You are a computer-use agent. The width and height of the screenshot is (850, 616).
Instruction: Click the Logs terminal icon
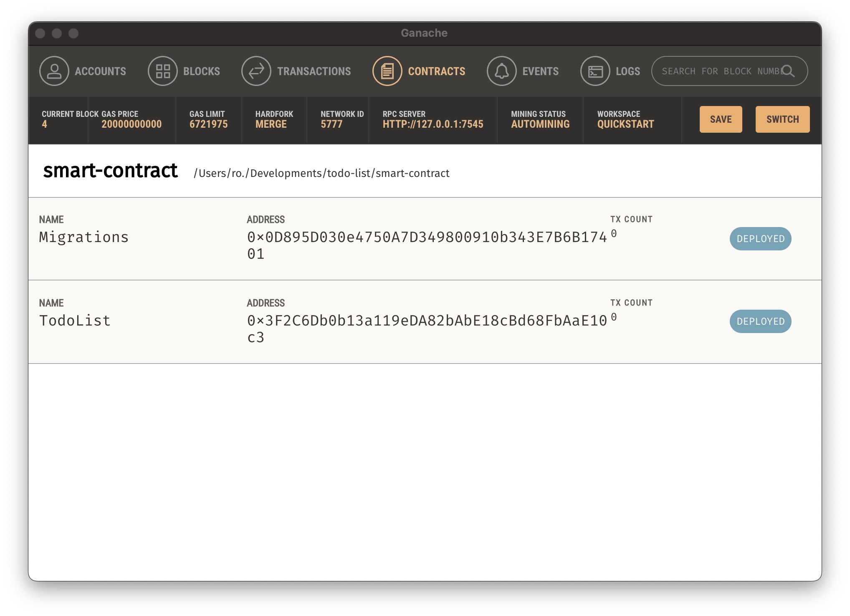point(595,71)
